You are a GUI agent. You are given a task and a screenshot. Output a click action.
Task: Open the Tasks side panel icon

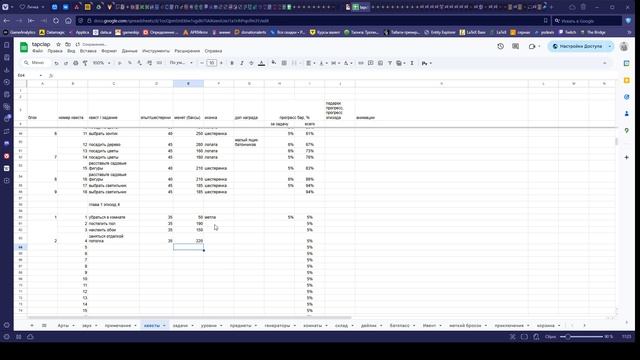[627, 97]
